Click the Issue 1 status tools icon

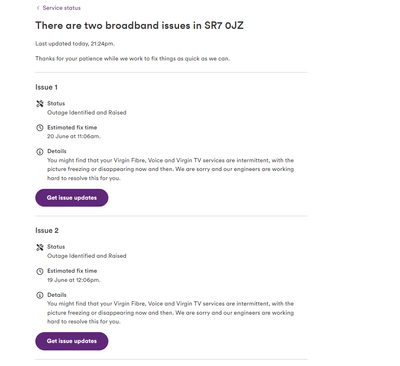click(x=40, y=104)
